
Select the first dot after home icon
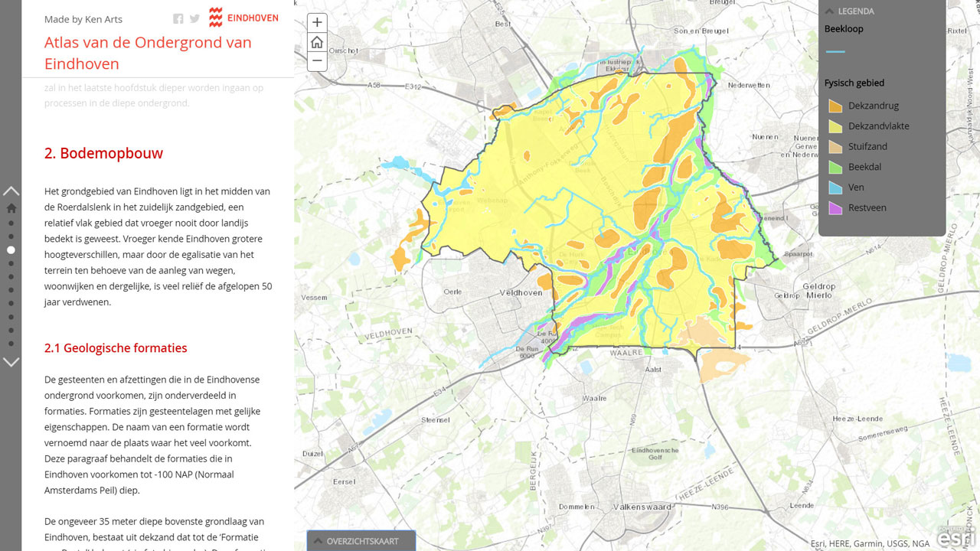(x=11, y=223)
